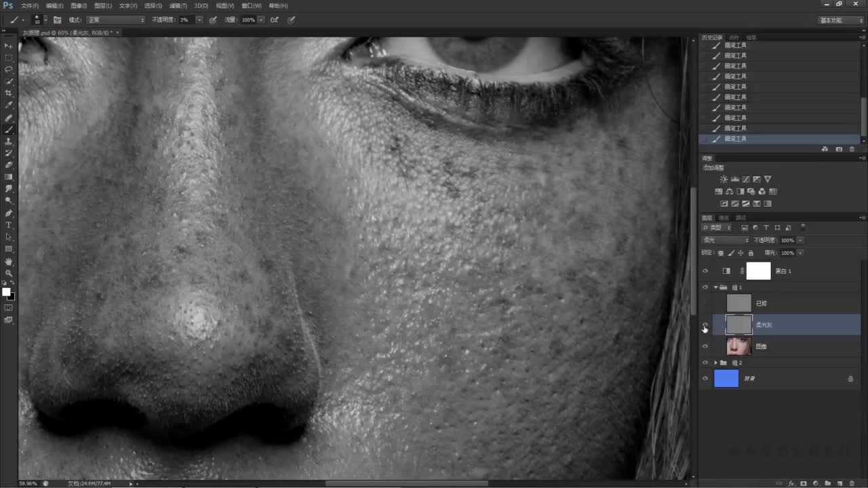
Task: Open the brush mode 正常 dropdown
Action: pyautogui.click(x=115, y=20)
